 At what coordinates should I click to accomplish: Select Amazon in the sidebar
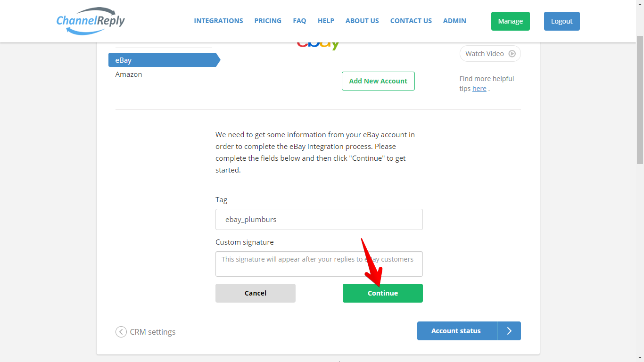pyautogui.click(x=129, y=74)
